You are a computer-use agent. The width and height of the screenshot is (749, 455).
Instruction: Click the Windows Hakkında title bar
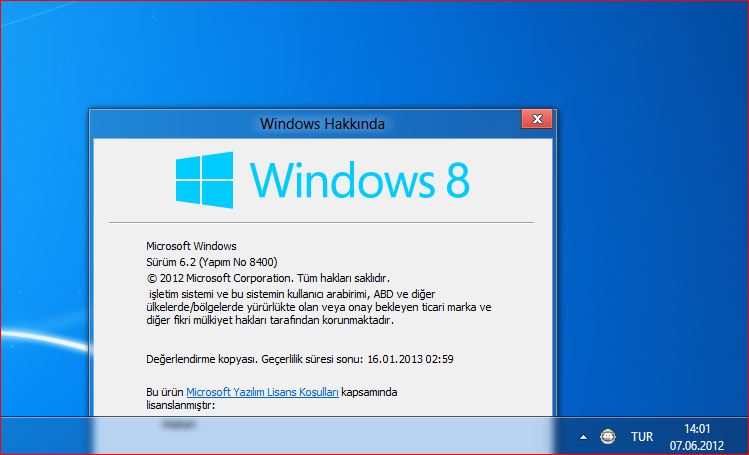tap(322, 124)
